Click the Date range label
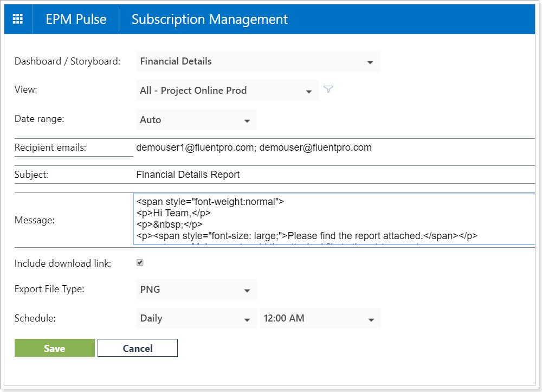542x392 pixels. click(40, 119)
